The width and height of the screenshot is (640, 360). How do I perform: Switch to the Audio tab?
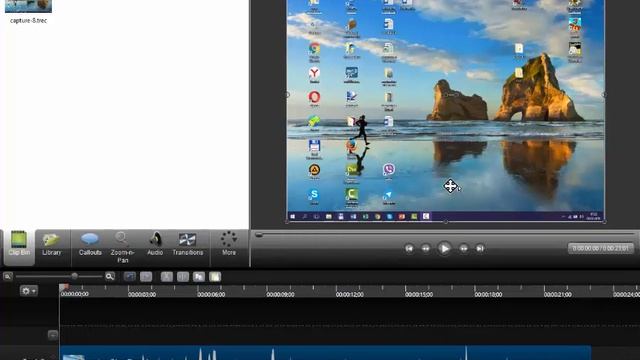pyautogui.click(x=155, y=244)
